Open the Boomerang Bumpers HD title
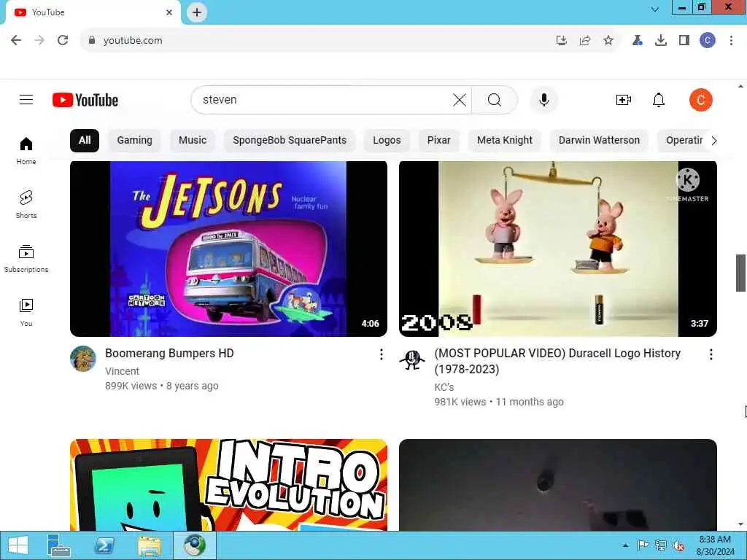 pos(169,354)
